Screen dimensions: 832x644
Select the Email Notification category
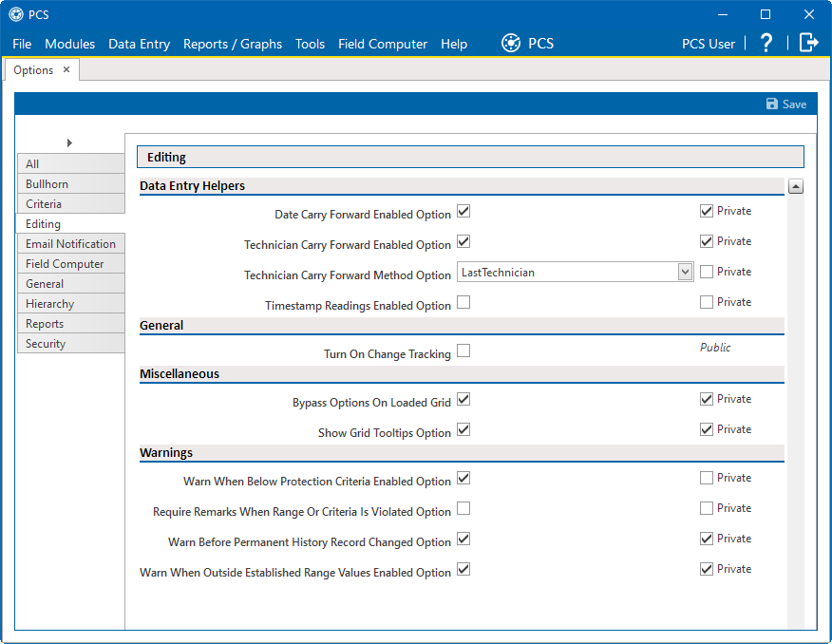70,244
